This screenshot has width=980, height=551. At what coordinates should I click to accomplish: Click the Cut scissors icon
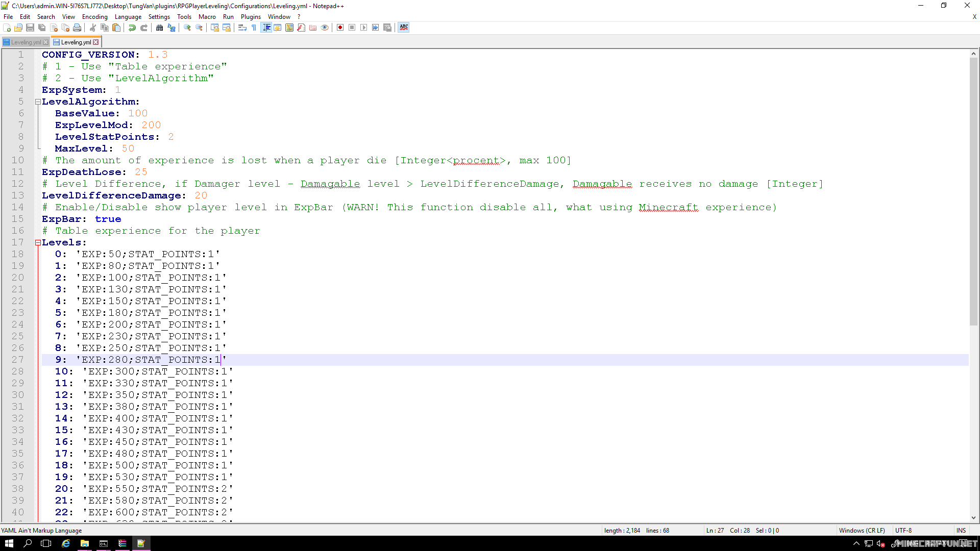(x=93, y=28)
